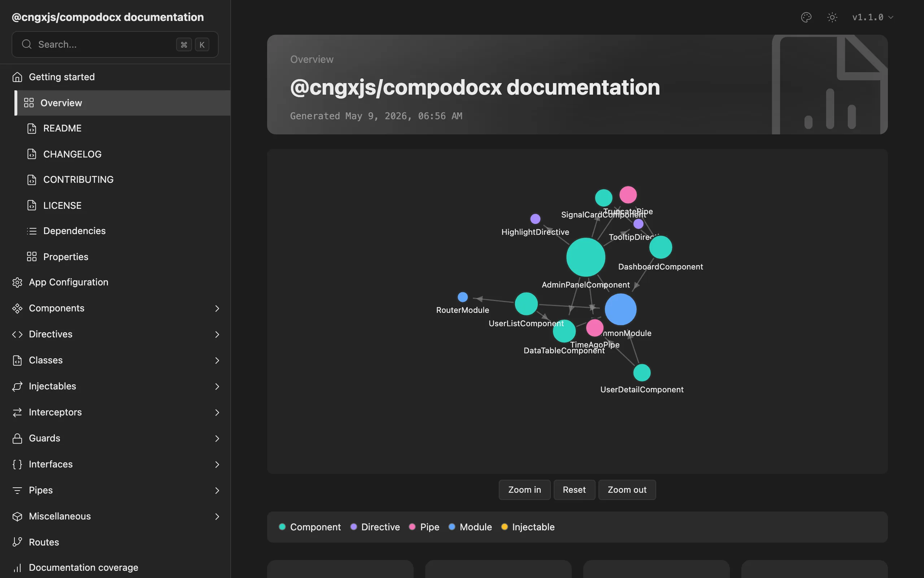Select the UserListComponent graph node
The height and width of the screenshot is (578, 924).
526,304
